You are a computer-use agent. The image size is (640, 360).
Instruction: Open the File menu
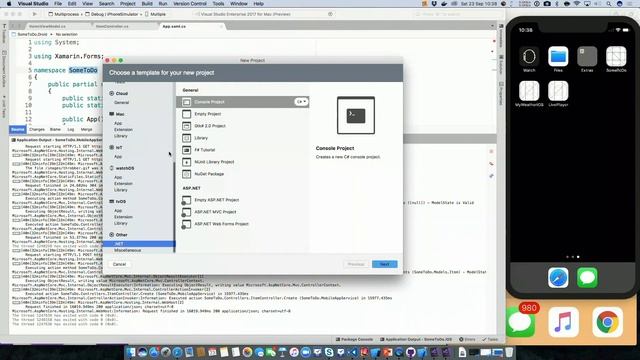pyautogui.click(x=58, y=4)
